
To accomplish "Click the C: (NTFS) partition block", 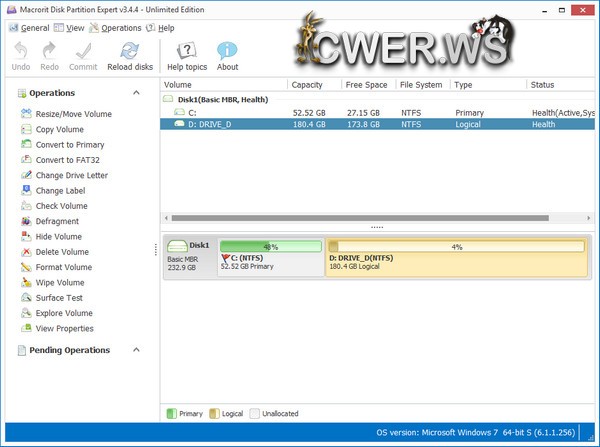I will pyautogui.click(x=271, y=257).
